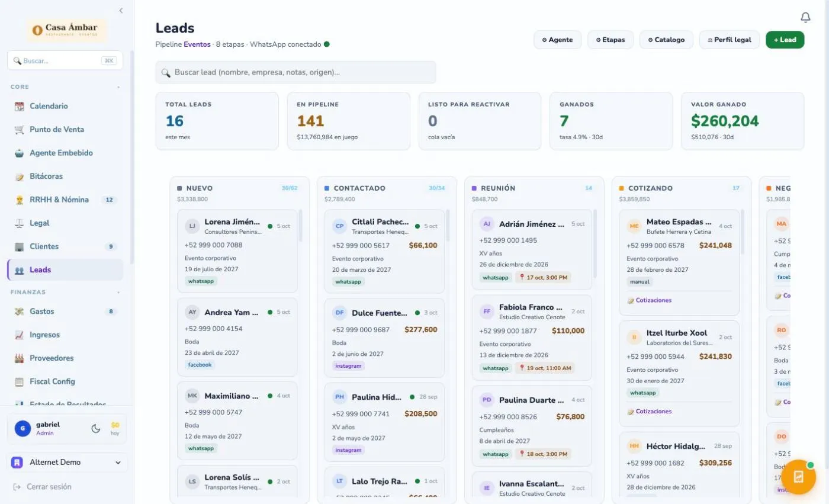Click Citlali Pacheco CP avatar
The height and width of the screenshot is (504, 829).
pyautogui.click(x=339, y=226)
